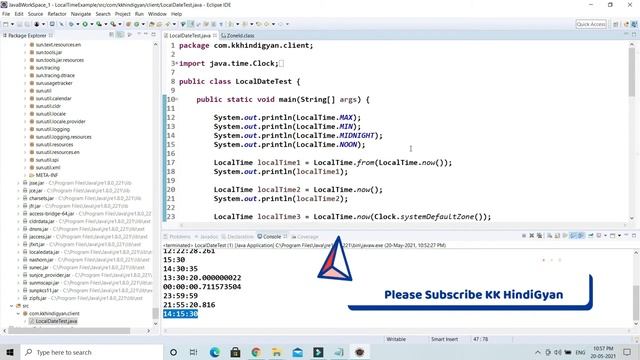This screenshot has height=360, width=640.
Task: Collapse the com.kkhindigyan.client package node
Action: coord(18,313)
